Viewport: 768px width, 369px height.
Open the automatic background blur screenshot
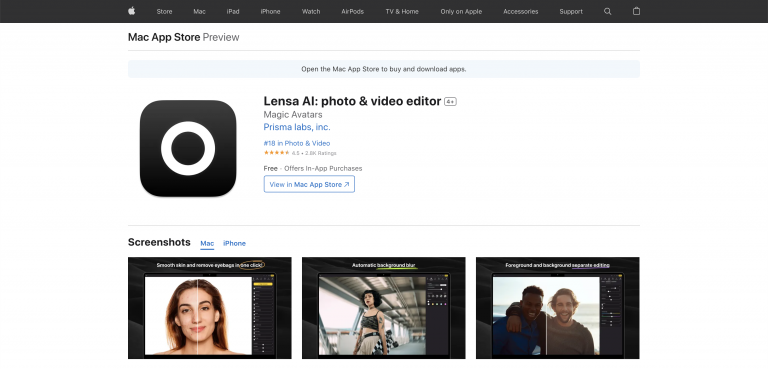pyautogui.click(x=384, y=308)
